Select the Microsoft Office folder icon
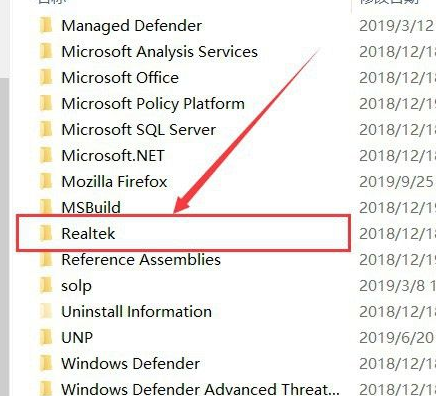The image size is (436, 396). click(x=46, y=77)
